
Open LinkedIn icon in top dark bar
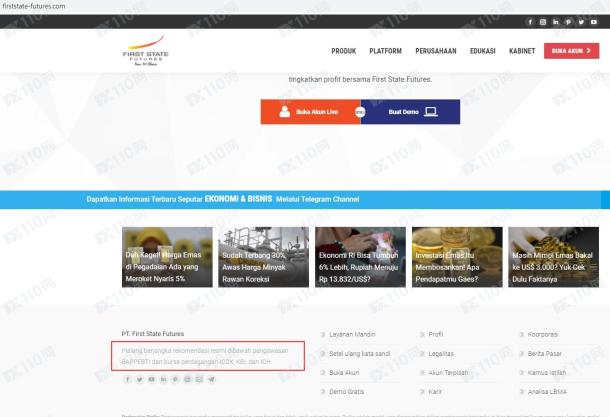click(x=556, y=22)
